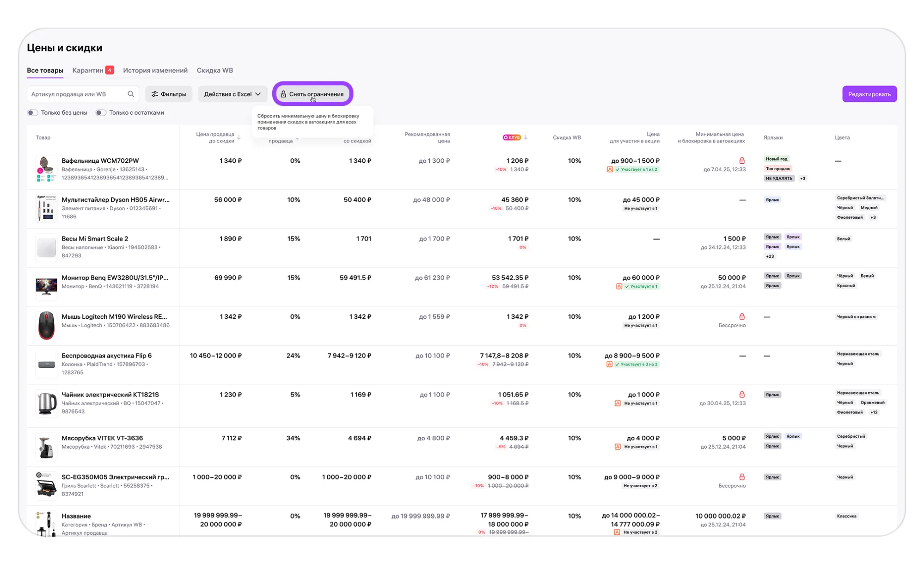Image resolution: width=924 pixels, height=563 pixels.
Task: Open Действия с Excel dropdown
Action: (232, 94)
